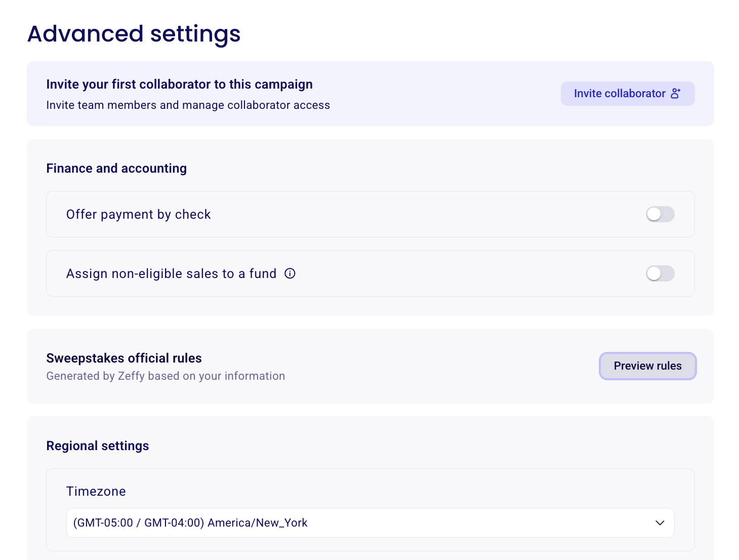Click 'Invite team members and manage collaborator access'

click(x=188, y=105)
